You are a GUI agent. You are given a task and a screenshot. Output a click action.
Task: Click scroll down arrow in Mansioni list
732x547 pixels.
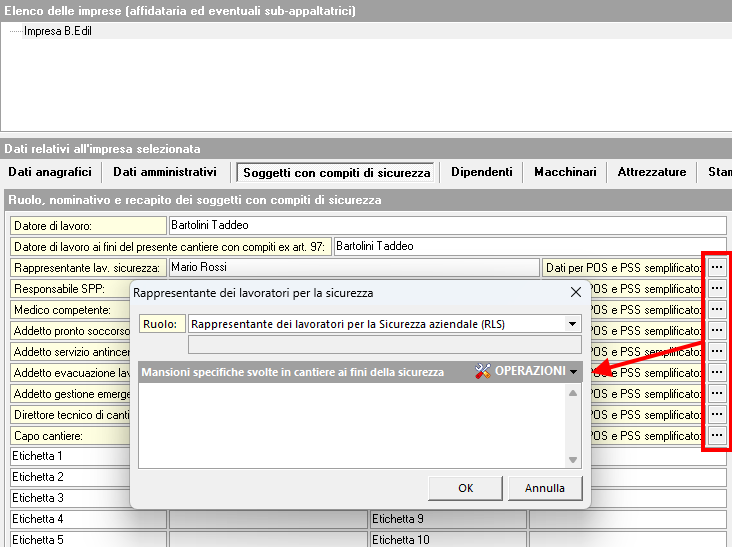[x=573, y=460]
